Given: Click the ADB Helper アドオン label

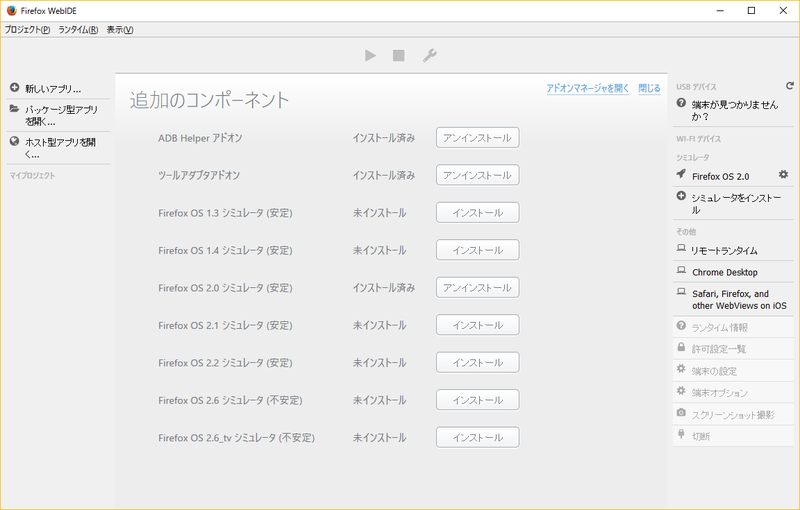Looking at the screenshot, I should click(x=200, y=138).
